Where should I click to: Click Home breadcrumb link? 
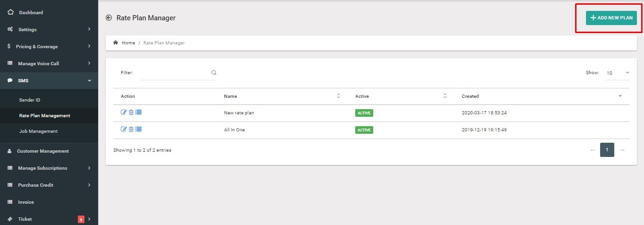tap(128, 43)
